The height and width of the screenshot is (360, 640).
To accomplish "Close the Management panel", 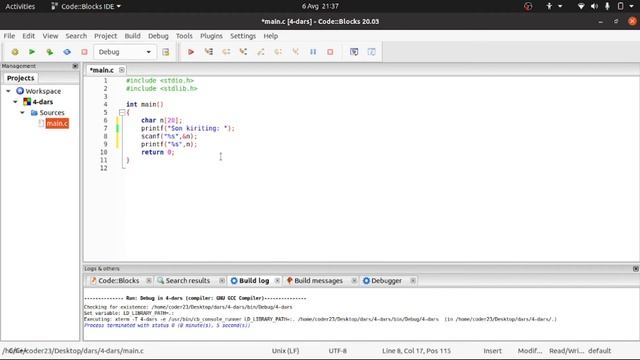I will pos(75,66).
